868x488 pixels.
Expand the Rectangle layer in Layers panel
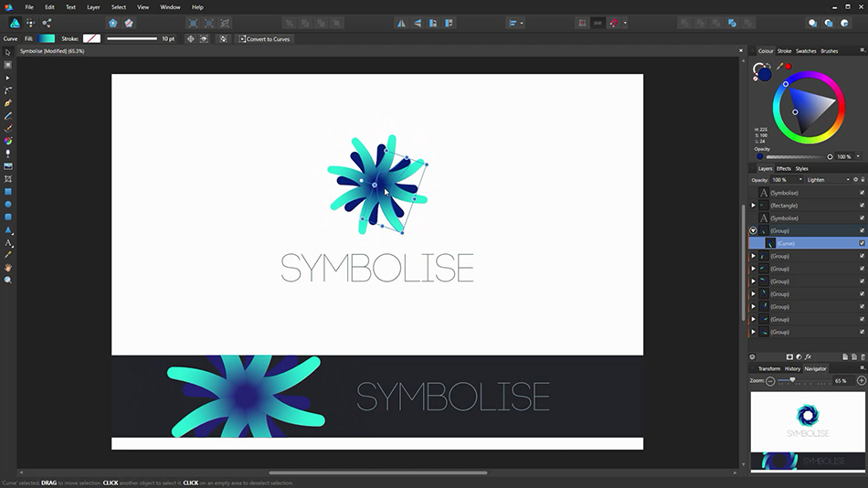[x=753, y=206]
